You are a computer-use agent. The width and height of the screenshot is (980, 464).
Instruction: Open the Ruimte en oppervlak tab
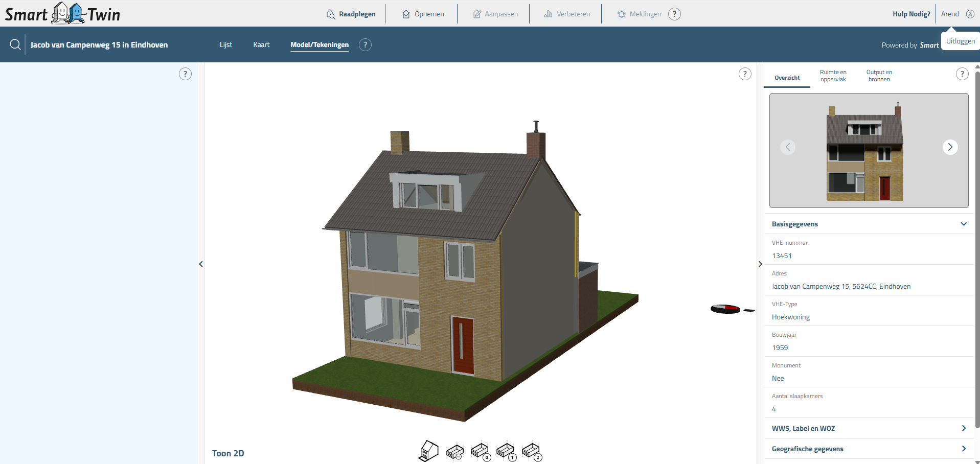[x=833, y=76]
